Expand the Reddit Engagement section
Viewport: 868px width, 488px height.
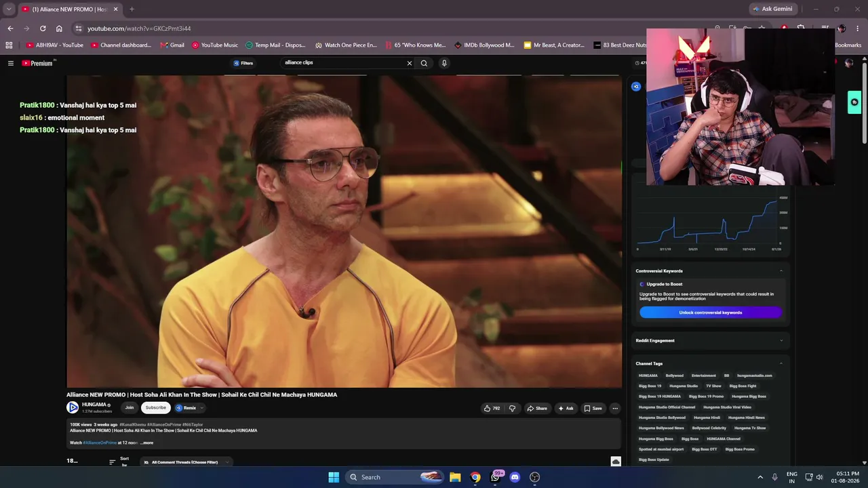tap(781, 340)
